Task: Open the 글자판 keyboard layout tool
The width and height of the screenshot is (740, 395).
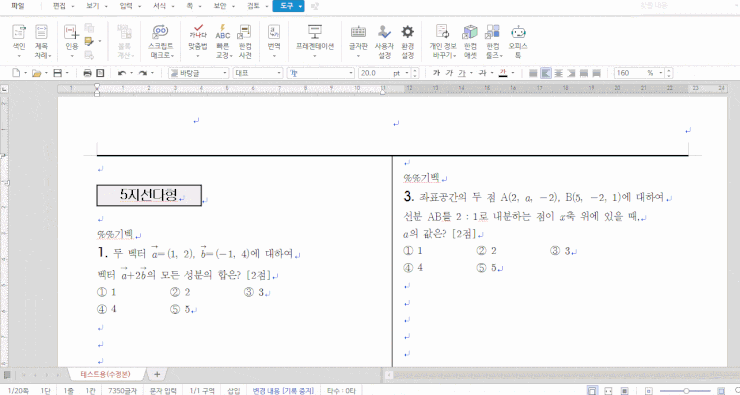Action: 358,42
